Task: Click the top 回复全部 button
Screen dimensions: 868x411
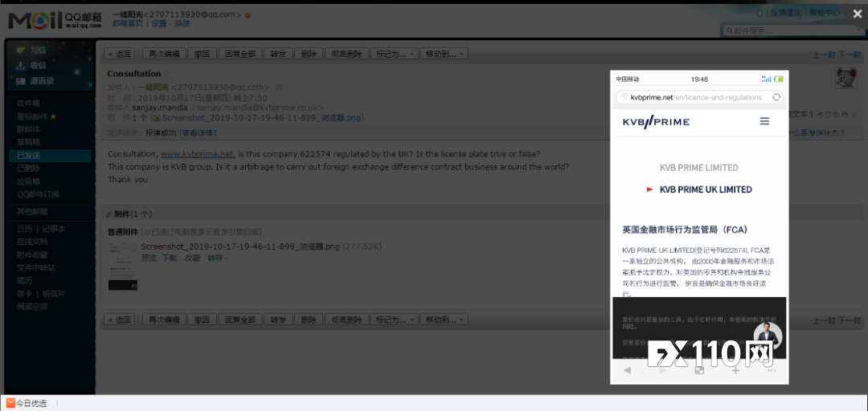Action: coord(240,54)
